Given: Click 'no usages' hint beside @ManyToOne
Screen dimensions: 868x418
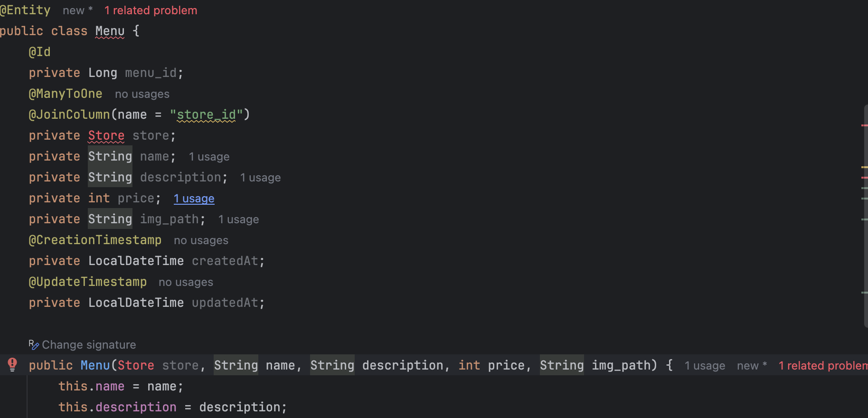Looking at the screenshot, I should [x=142, y=94].
